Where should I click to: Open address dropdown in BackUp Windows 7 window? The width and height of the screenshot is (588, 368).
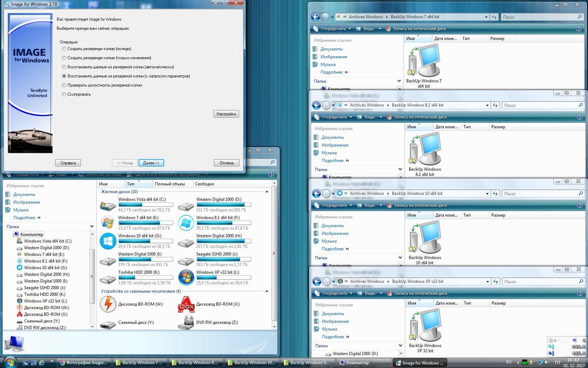(x=486, y=17)
